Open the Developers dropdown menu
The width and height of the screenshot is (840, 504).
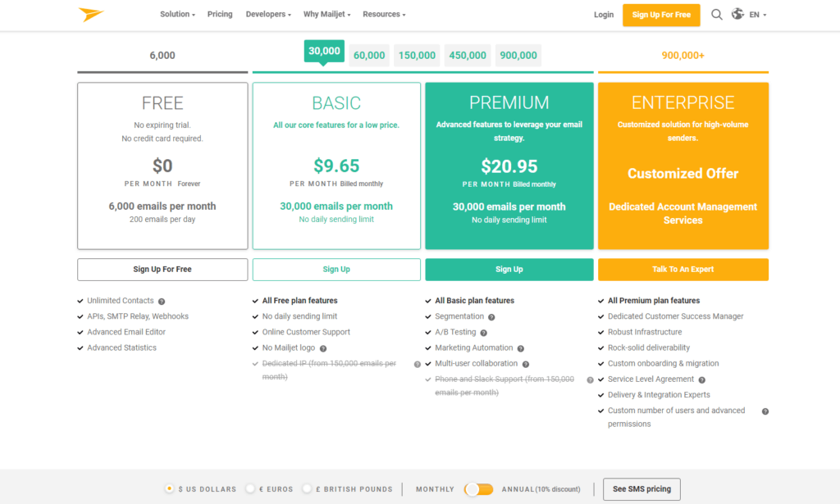pos(268,15)
